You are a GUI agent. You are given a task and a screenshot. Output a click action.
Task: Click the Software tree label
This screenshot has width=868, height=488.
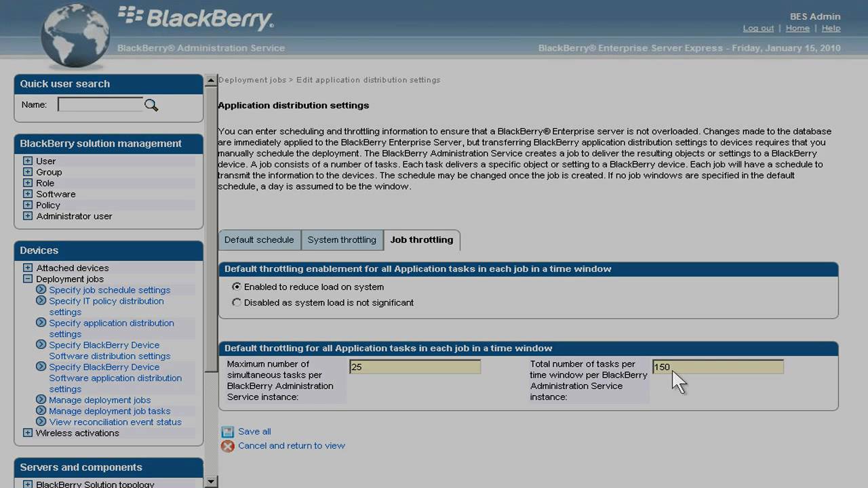pos(56,194)
